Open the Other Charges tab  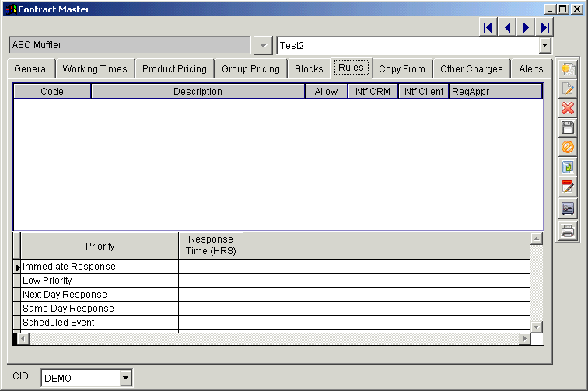[471, 68]
